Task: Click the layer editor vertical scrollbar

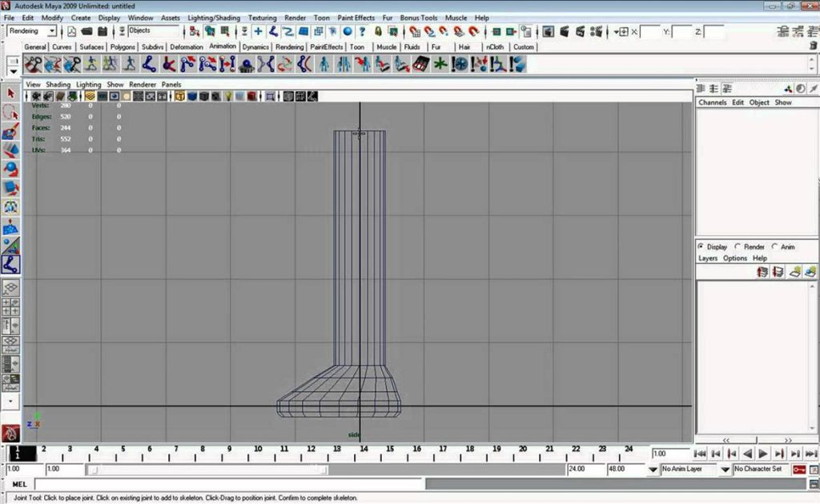Action: click(812, 358)
